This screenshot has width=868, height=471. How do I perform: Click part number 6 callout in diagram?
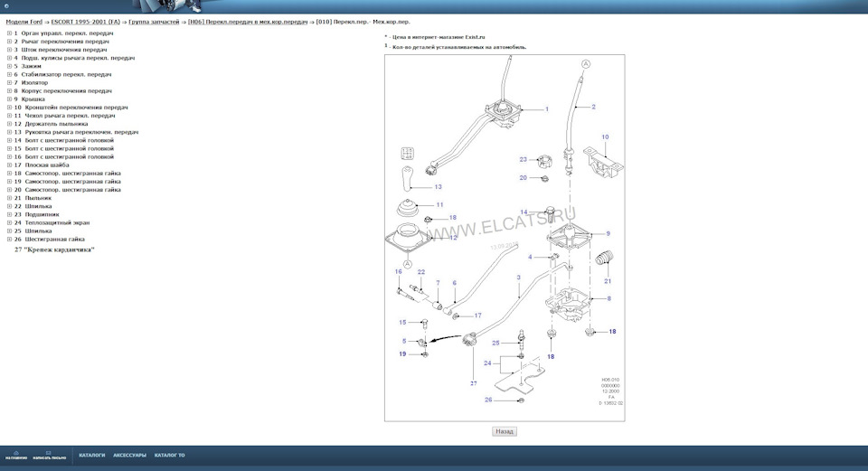pyautogui.click(x=455, y=283)
